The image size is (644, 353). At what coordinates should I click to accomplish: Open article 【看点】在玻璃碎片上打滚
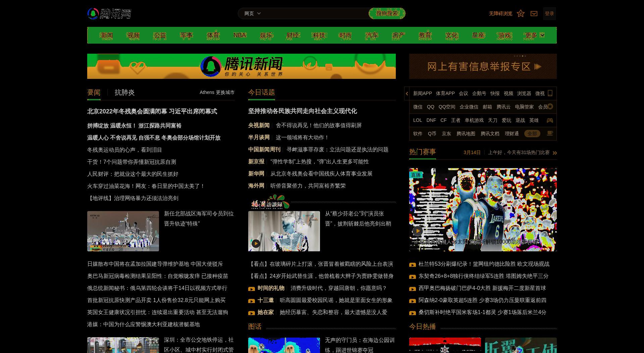(321, 264)
